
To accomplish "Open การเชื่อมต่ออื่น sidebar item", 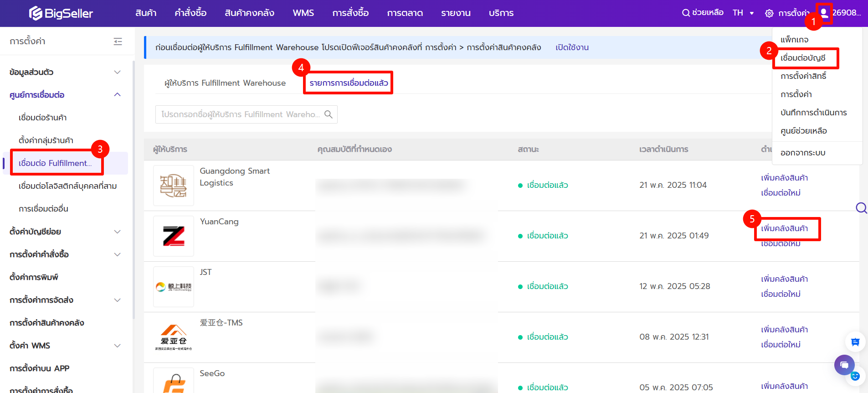I will (x=43, y=209).
